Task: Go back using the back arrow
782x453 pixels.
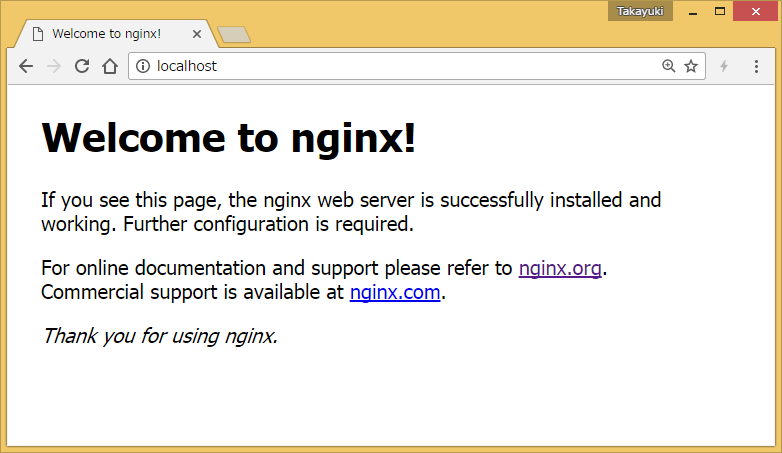Action: (26, 66)
